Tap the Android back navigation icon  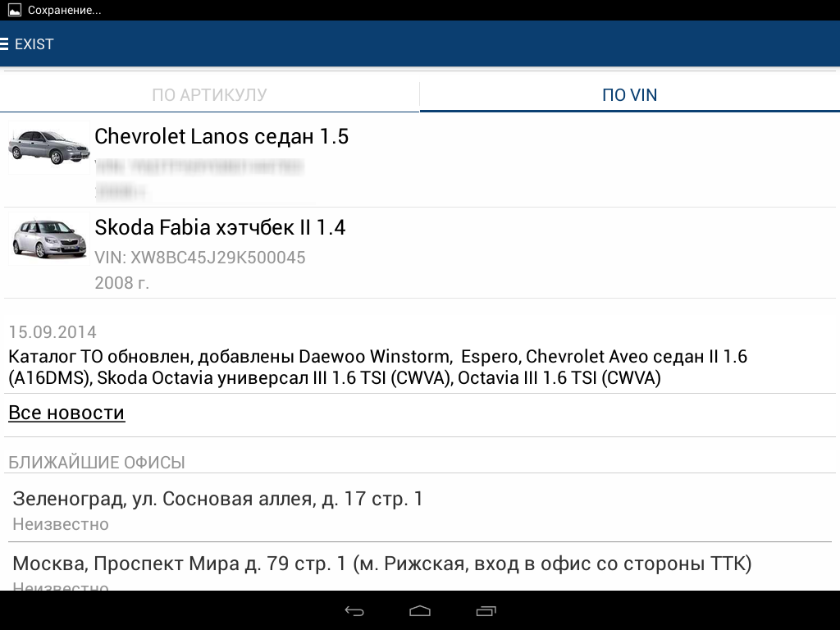click(354, 611)
